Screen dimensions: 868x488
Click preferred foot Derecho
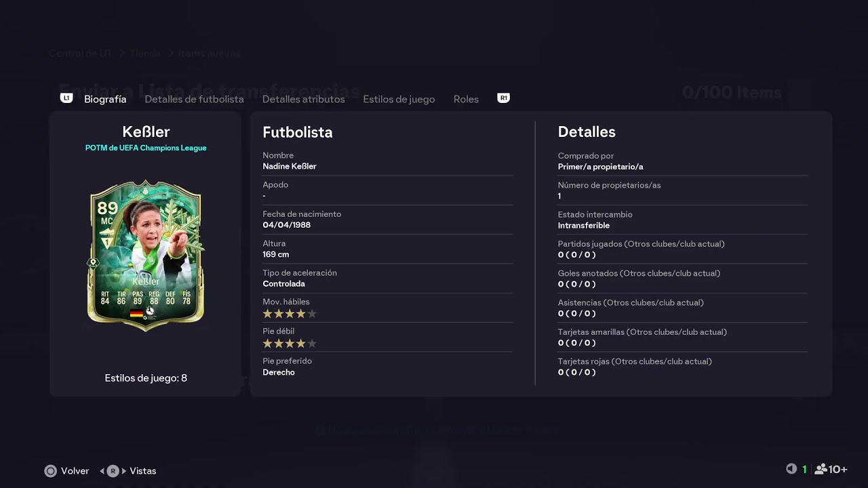pos(279,372)
